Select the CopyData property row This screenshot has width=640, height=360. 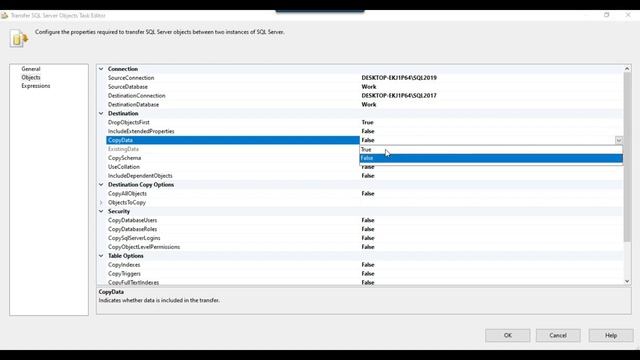[x=233, y=140]
